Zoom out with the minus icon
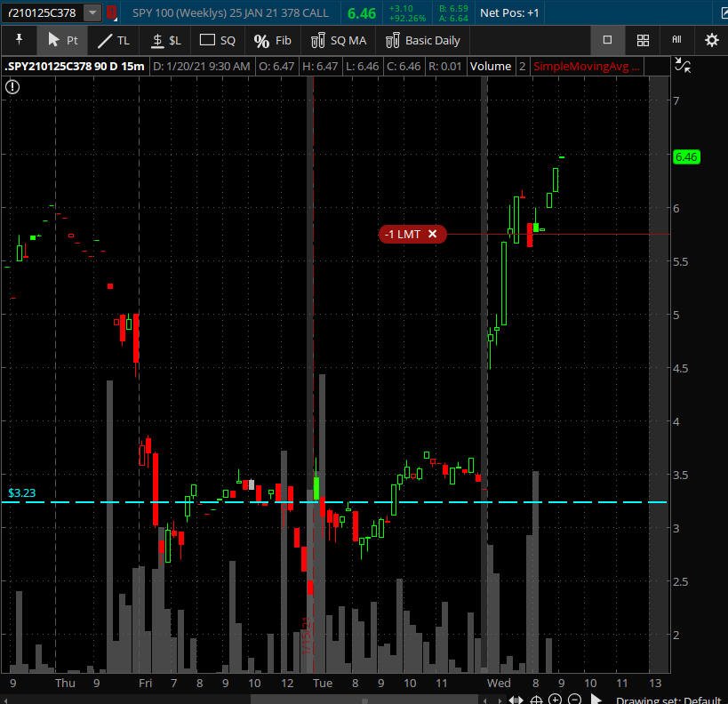Screen dimensions: 728x704 (574, 699)
